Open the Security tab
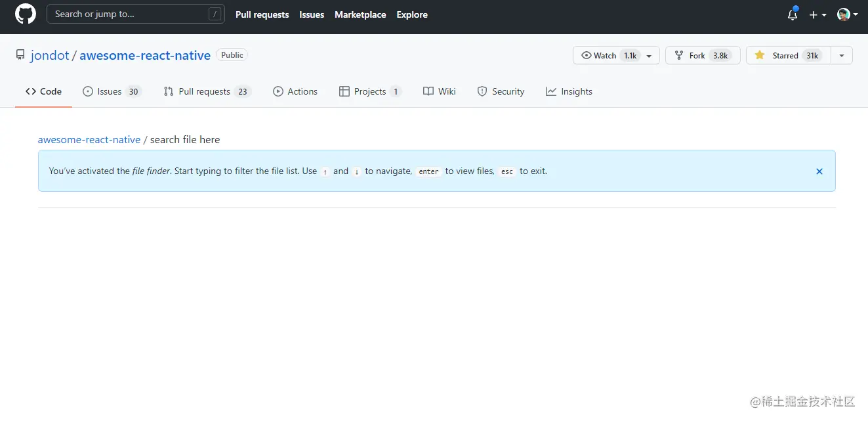The image size is (868, 421). coord(501,91)
